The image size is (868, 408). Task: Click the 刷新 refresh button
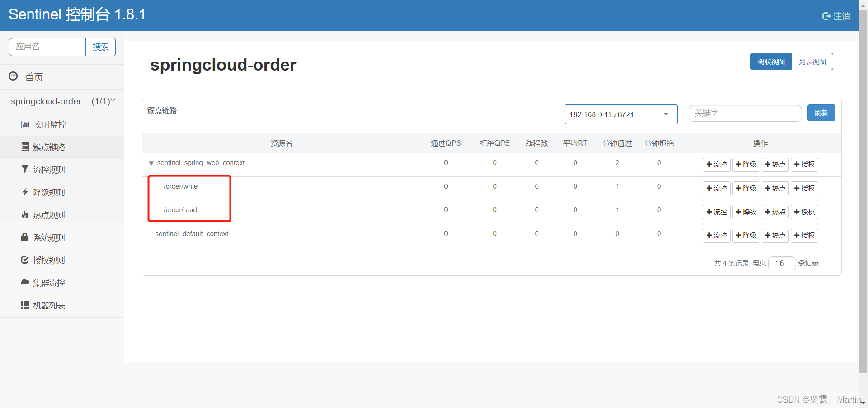pos(821,113)
